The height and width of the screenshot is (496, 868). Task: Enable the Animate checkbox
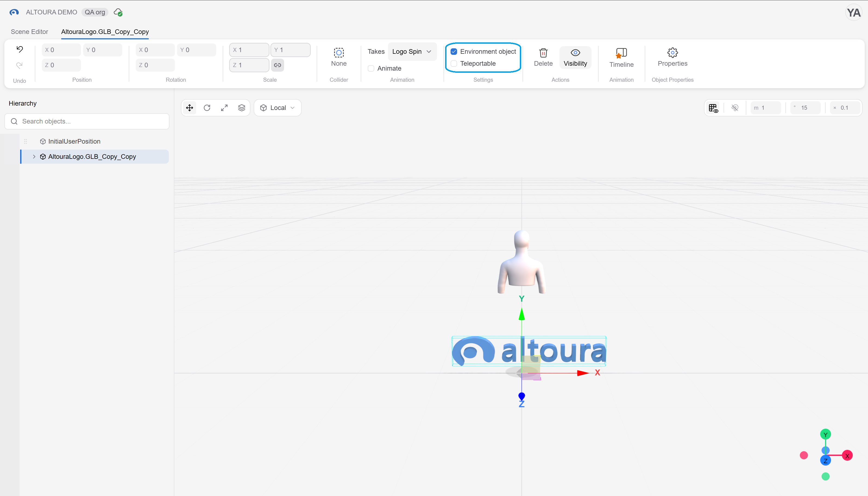(x=371, y=68)
